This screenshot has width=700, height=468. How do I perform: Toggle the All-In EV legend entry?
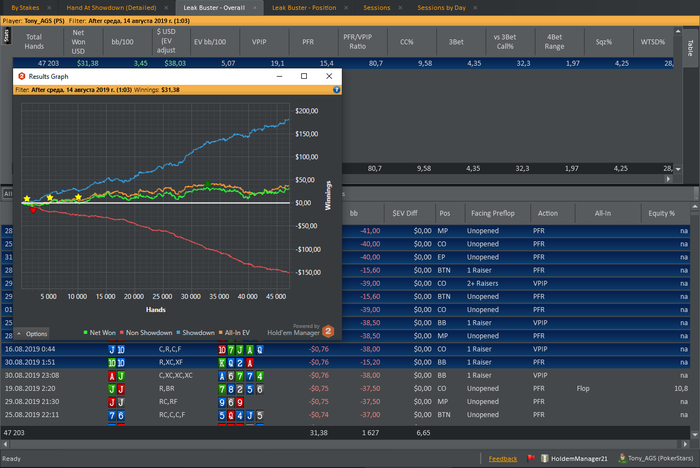click(234, 333)
